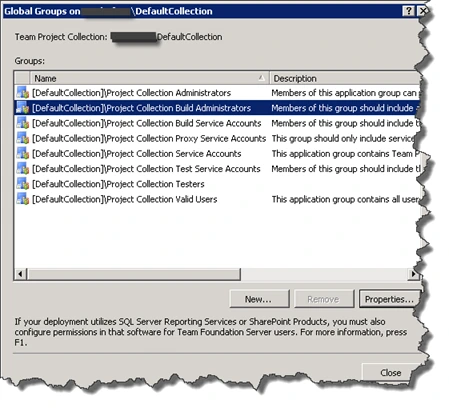Select Project Collection Proxy Service Accounts name

149,138
